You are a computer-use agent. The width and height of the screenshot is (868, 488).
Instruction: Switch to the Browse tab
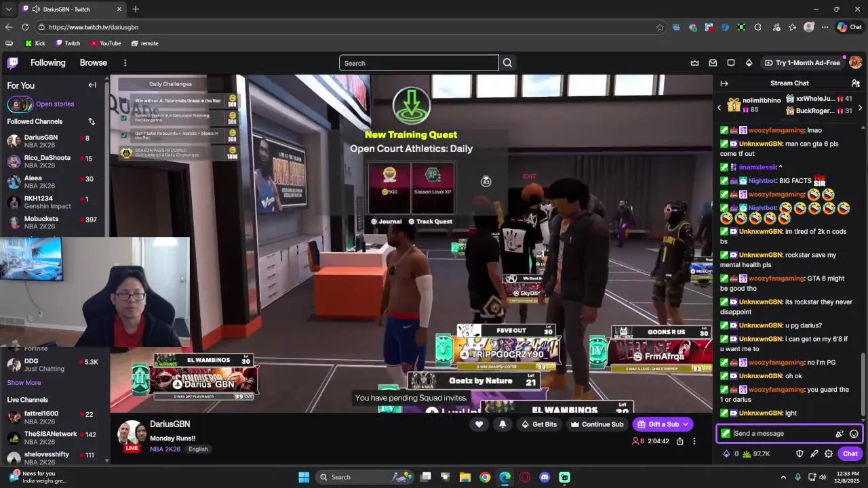tap(94, 63)
